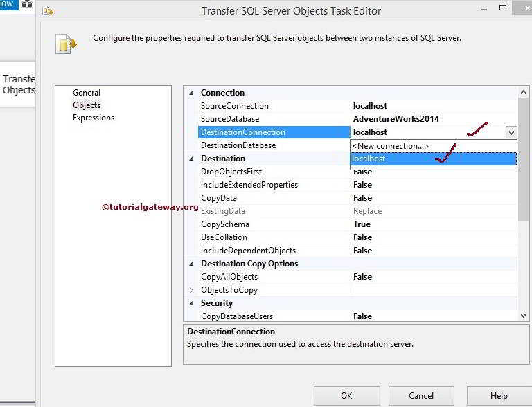Click the False value of CopyDatabaseUsers
The width and height of the screenshot is (532, 407).
363,316
